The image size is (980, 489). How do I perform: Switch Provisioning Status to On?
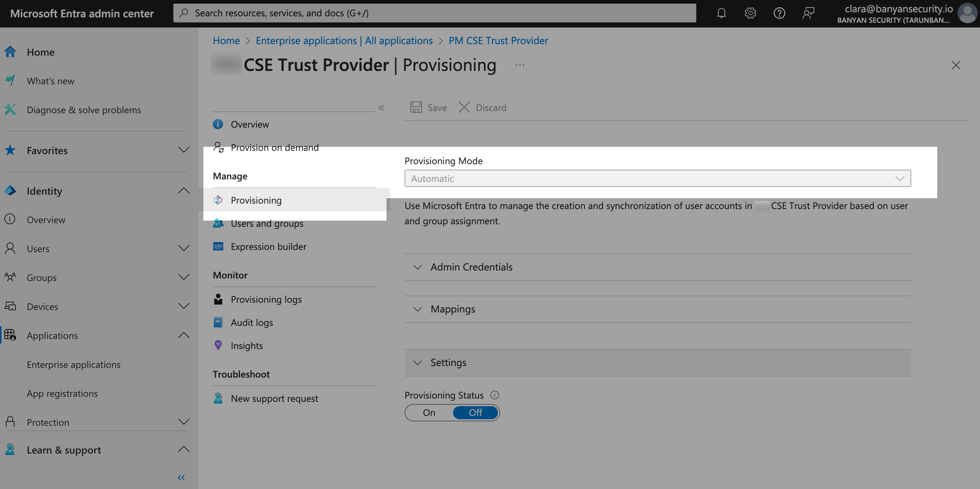coord(429,413)
